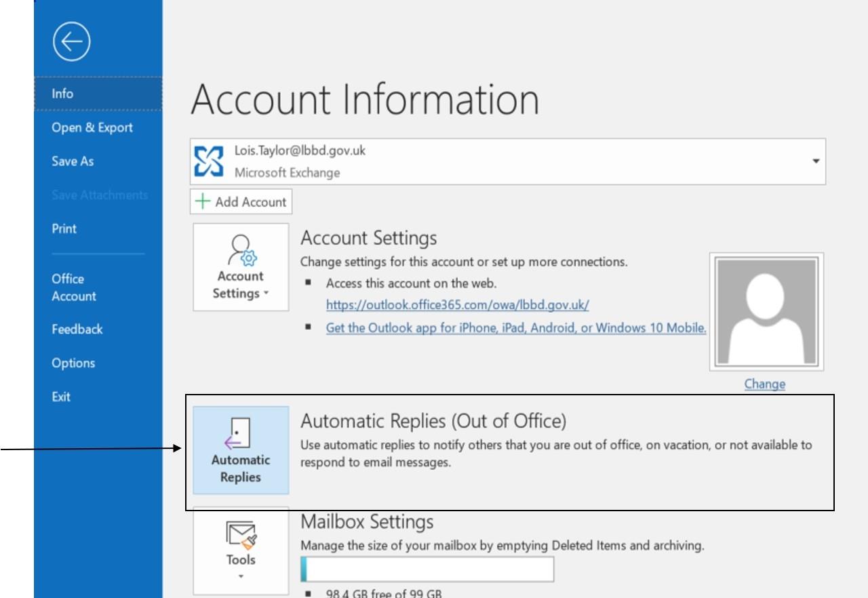Click the Automatic Replies (Out of Office) heading

[x=433, y=421]
